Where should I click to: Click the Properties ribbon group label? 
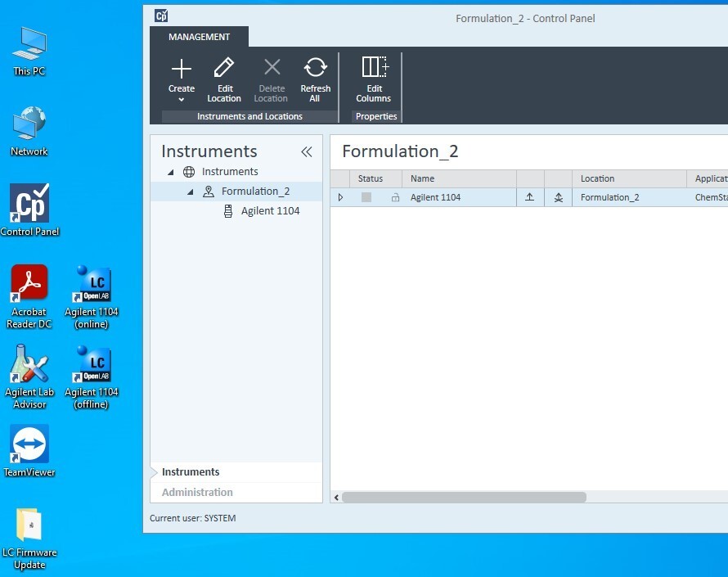376,116
